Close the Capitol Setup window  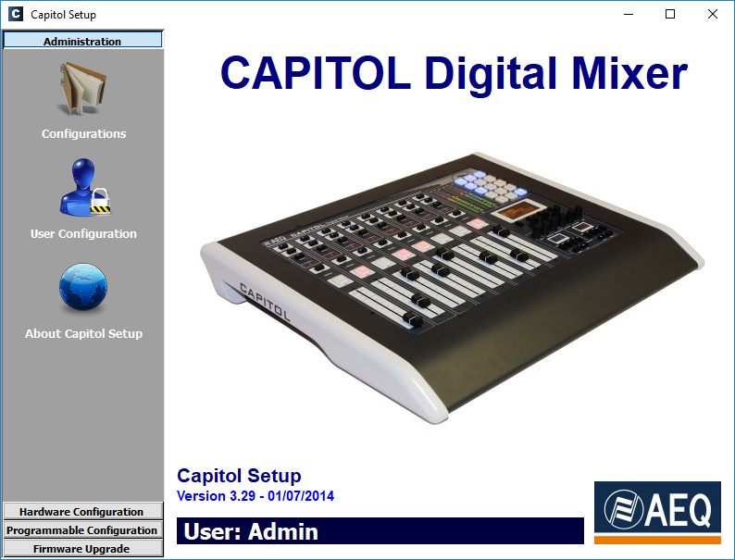click(x=713, y=14)
